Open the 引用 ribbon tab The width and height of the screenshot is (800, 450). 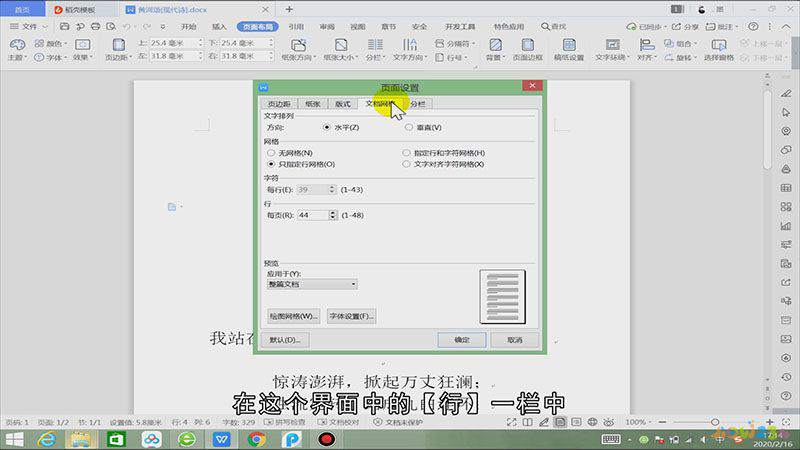pos(296,27)
